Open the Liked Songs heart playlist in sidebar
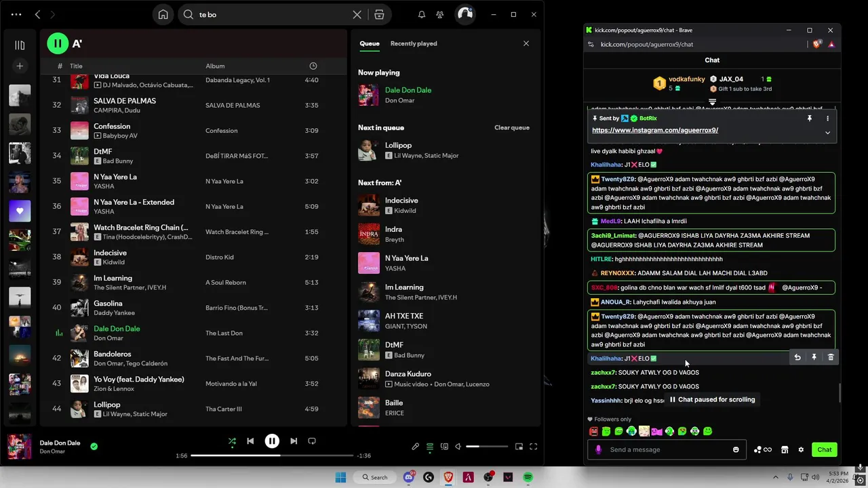868x488 pixels. coord(20,211)
